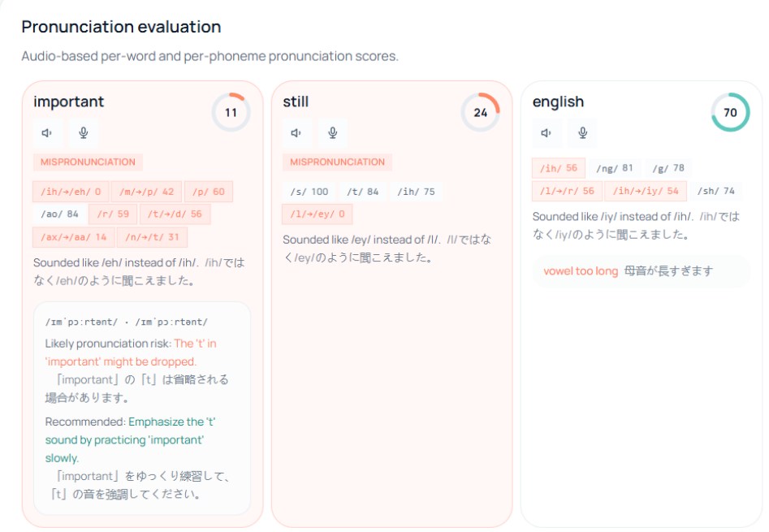Click the score ring showing 70
769x532 pixels.
pyautogui.click(x=730, y=112)
